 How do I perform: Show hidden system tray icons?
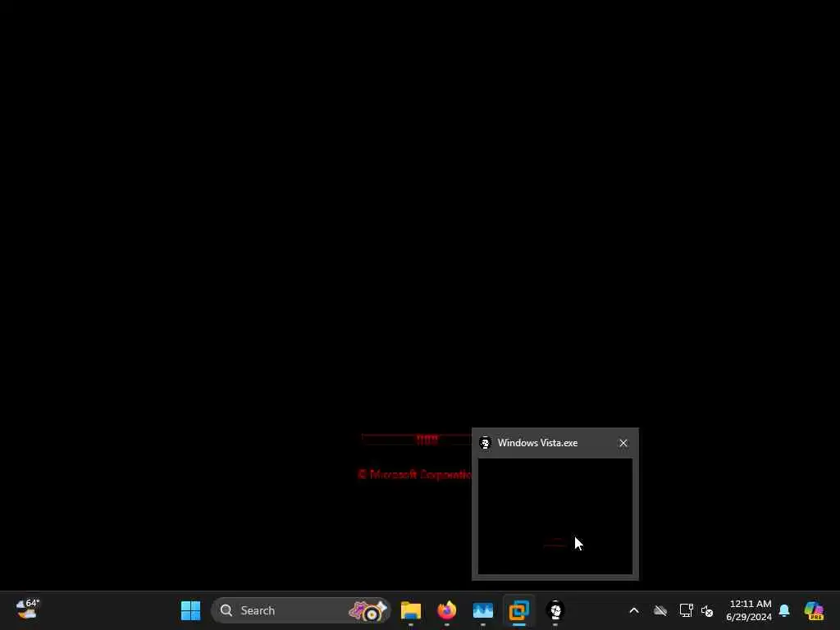(x=634, y=610)
